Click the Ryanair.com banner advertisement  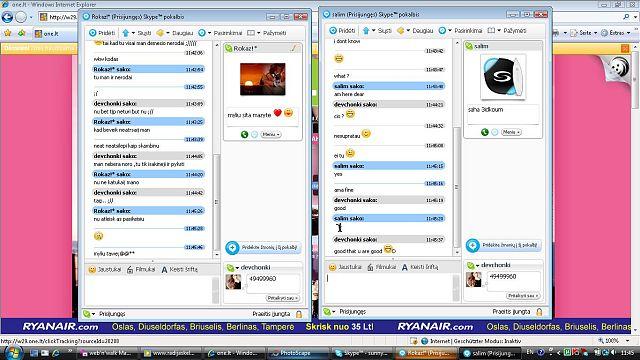[x=316, y=327]
